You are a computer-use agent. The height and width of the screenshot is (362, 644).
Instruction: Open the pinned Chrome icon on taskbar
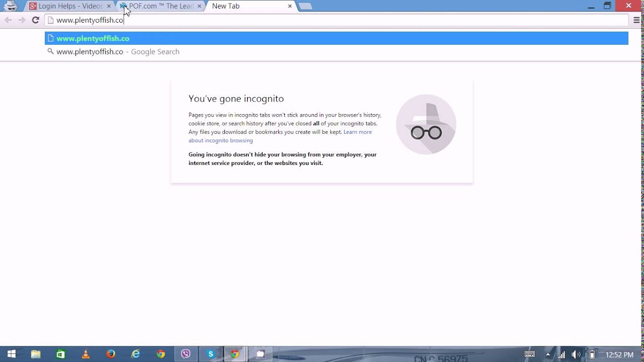click(x=160, y=354)
